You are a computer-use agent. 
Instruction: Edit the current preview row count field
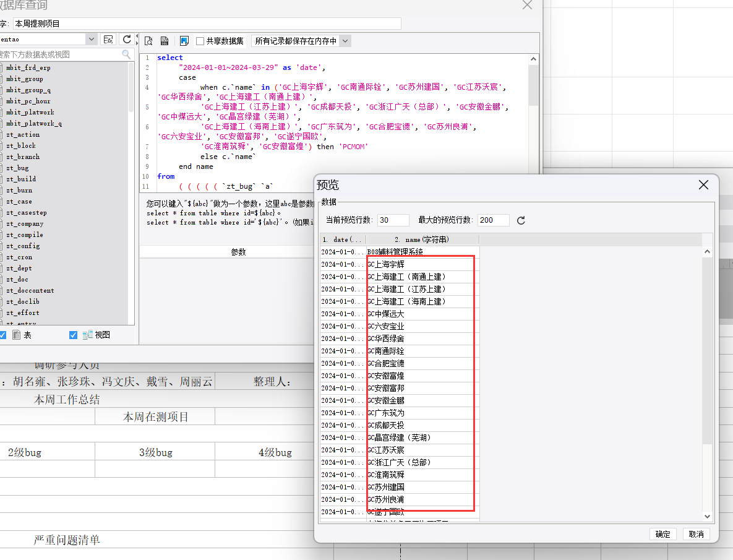coord(393,220)
